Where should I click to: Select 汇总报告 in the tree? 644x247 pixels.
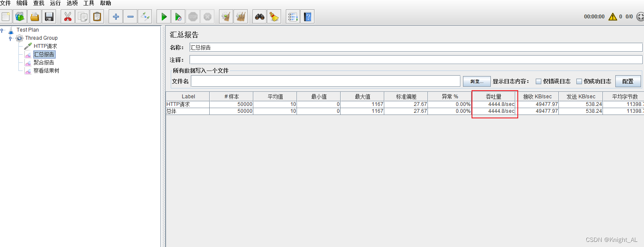[x=44, y=54]
